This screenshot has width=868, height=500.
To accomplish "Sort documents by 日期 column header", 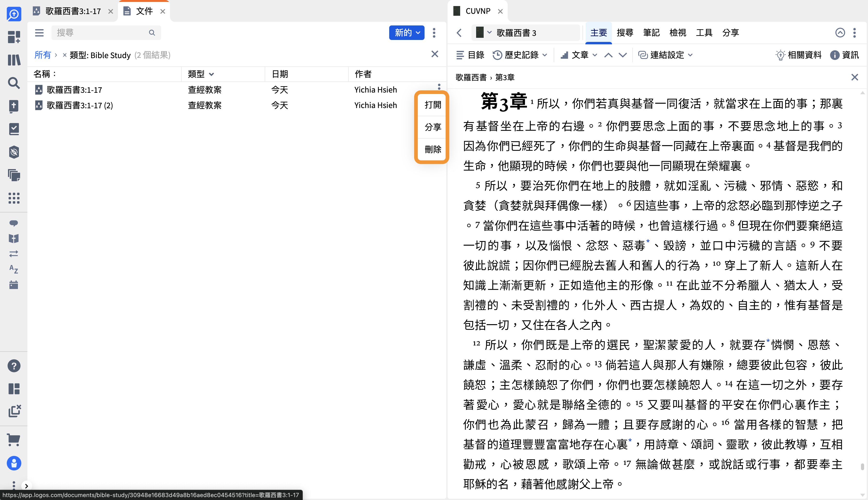I will point(280,74).
